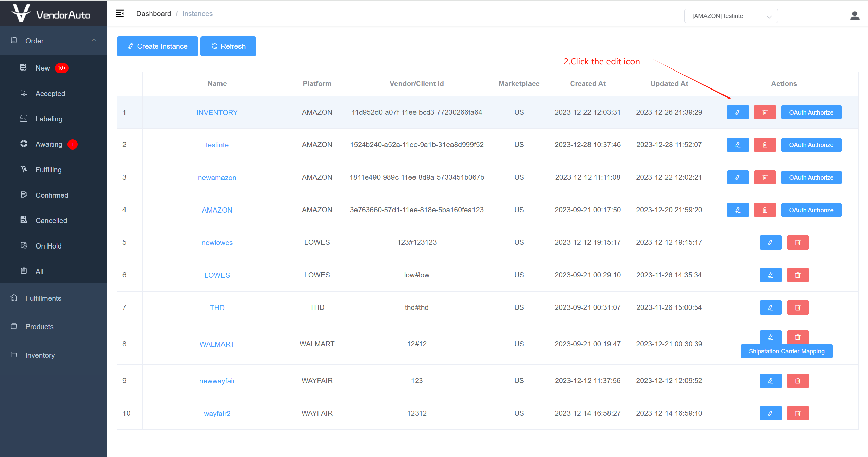Image resolution: width=868 pixels, height=457 pixels.
Task: Open the [AMAZON] testinte instance dropdown
Action: point(731,16)
